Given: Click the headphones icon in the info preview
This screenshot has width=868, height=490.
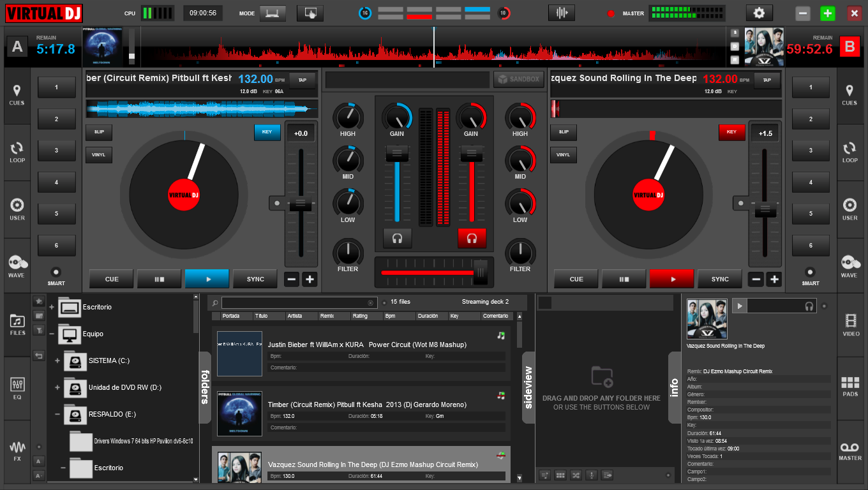Looking at the screenshot, I should click(810, 306).
